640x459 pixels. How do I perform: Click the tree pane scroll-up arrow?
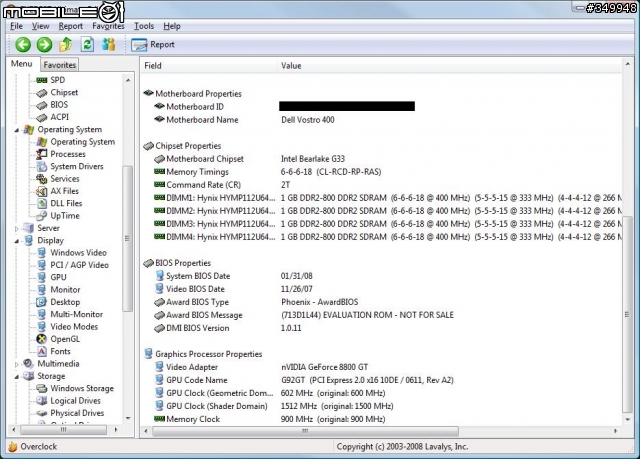point(128,80)
